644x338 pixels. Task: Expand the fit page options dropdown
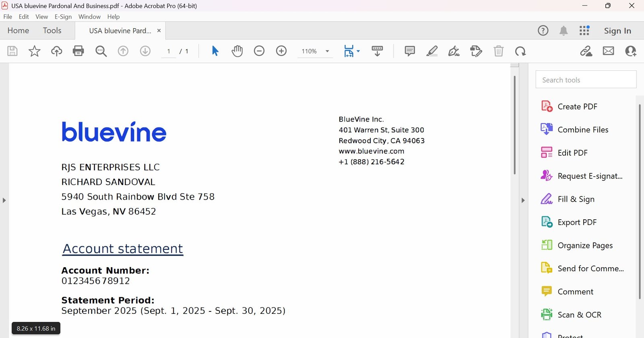358,51
